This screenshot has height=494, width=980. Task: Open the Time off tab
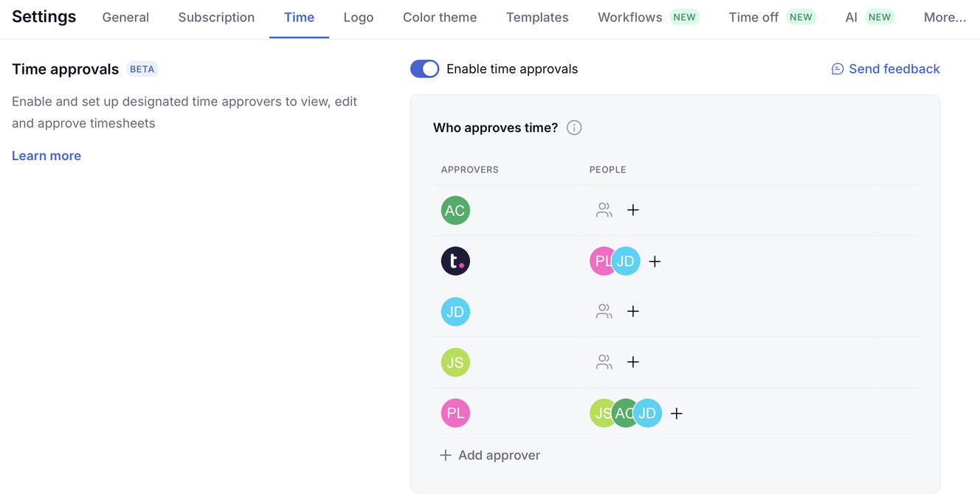[x=753, y=17]
